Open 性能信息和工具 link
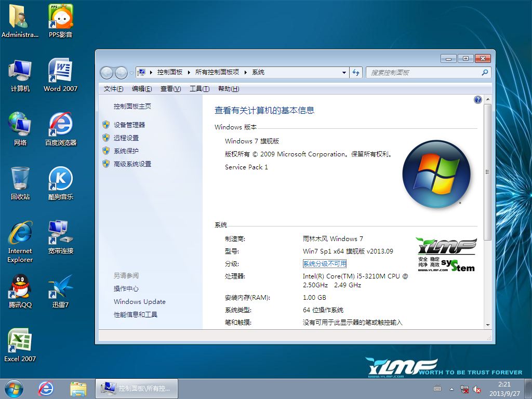 tap(136, 314)
